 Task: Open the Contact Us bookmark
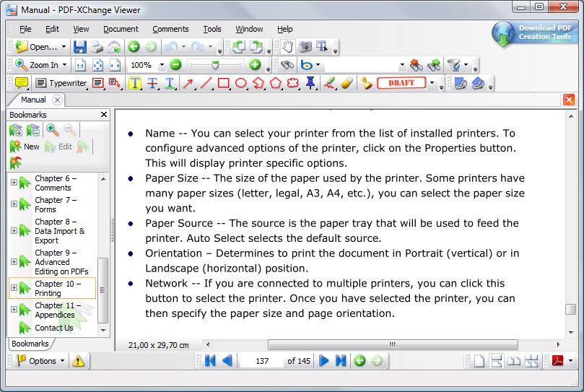(x=53, y=328)
